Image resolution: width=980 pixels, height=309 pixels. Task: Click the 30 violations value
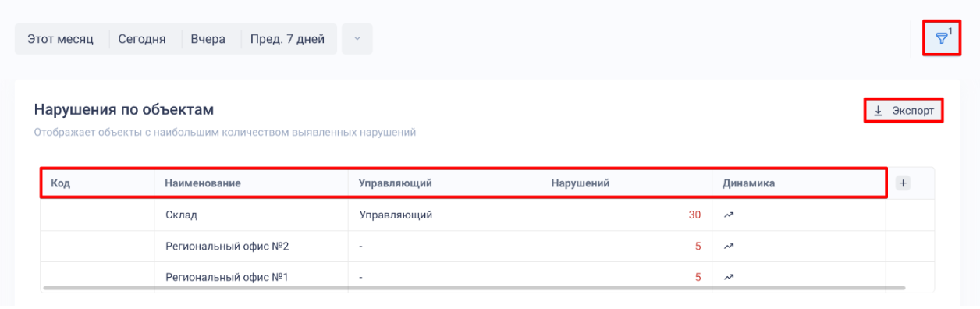point(694,215)
